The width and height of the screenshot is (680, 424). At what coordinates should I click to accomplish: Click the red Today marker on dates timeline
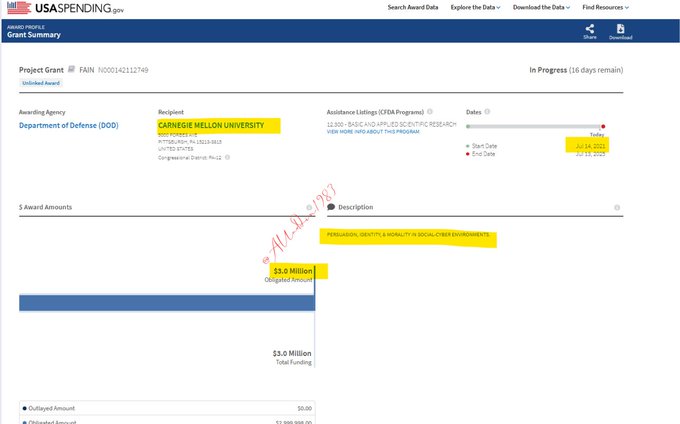point(603,126)
